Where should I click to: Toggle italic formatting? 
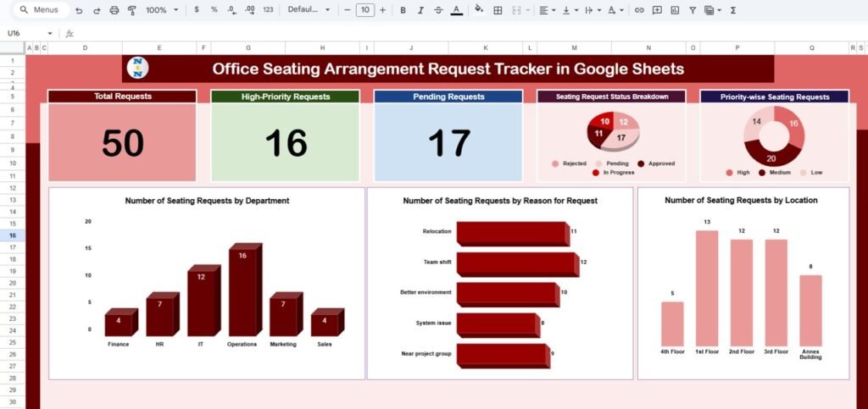click(420, 10)
